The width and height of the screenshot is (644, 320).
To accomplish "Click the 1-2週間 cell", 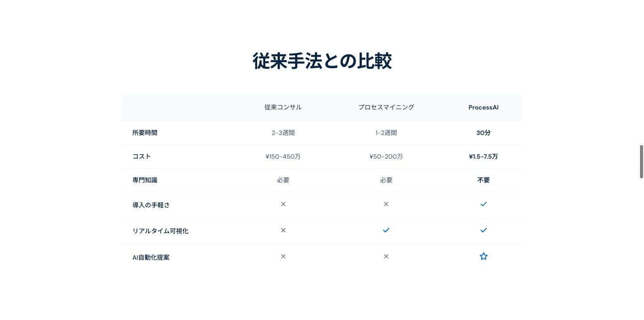I will tap(386, 133).
